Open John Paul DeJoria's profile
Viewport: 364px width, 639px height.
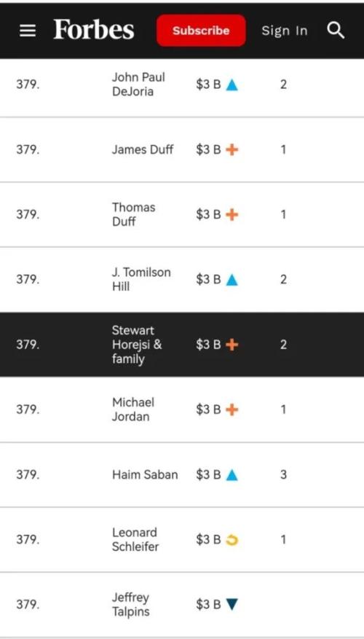138,85
